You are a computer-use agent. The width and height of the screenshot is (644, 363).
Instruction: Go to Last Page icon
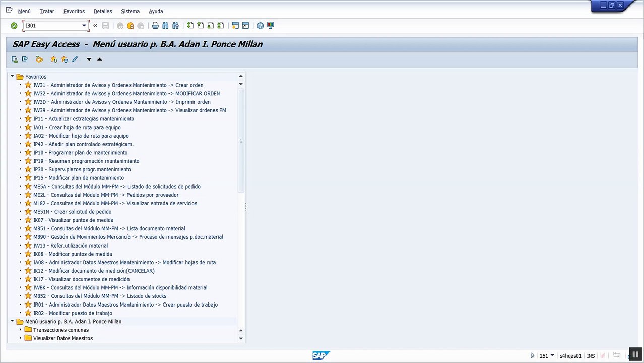pyautogui.click(x=220, y=26)
